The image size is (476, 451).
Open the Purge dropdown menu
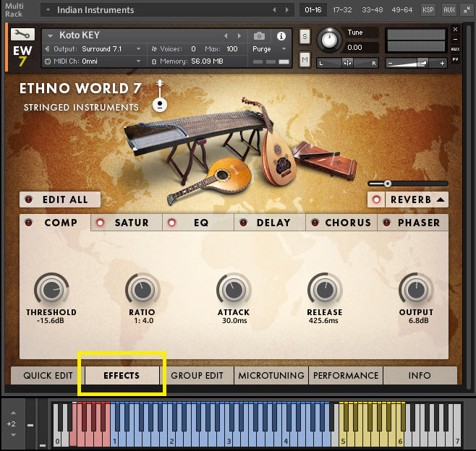pos(284,49)
